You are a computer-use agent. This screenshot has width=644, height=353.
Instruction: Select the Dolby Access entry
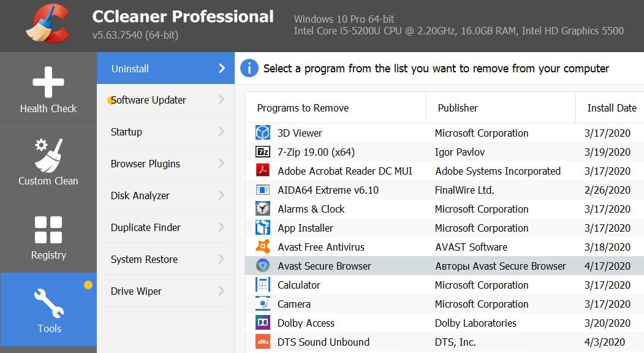coord(306,323)
